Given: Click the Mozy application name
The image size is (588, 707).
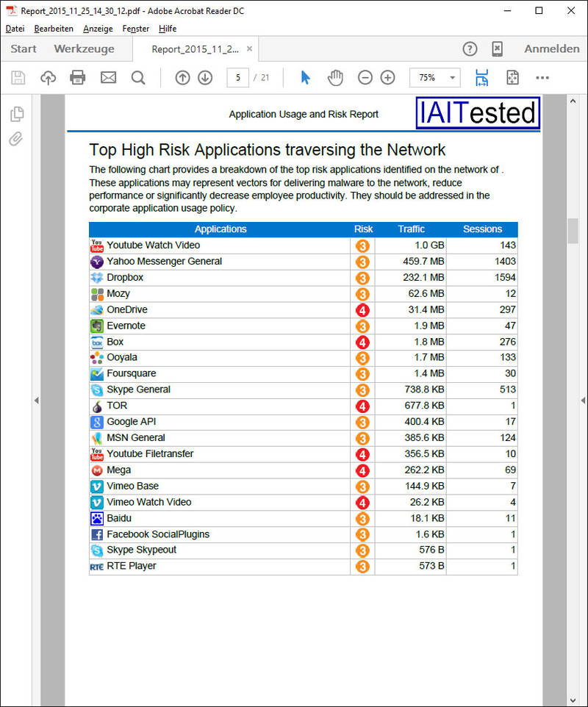Looking at the screenshot, I should 118,293.
